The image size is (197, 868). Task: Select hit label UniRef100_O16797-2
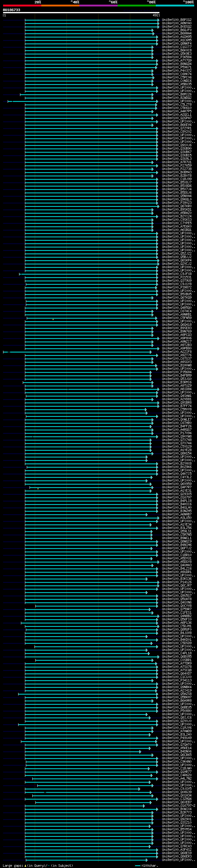coord(179,805)
